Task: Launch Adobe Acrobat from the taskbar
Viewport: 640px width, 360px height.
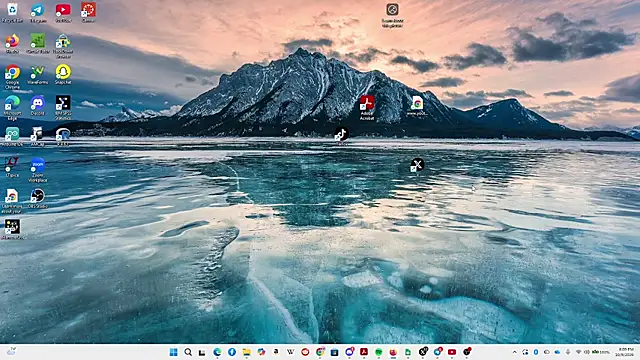Action: [x=364, y=352]
